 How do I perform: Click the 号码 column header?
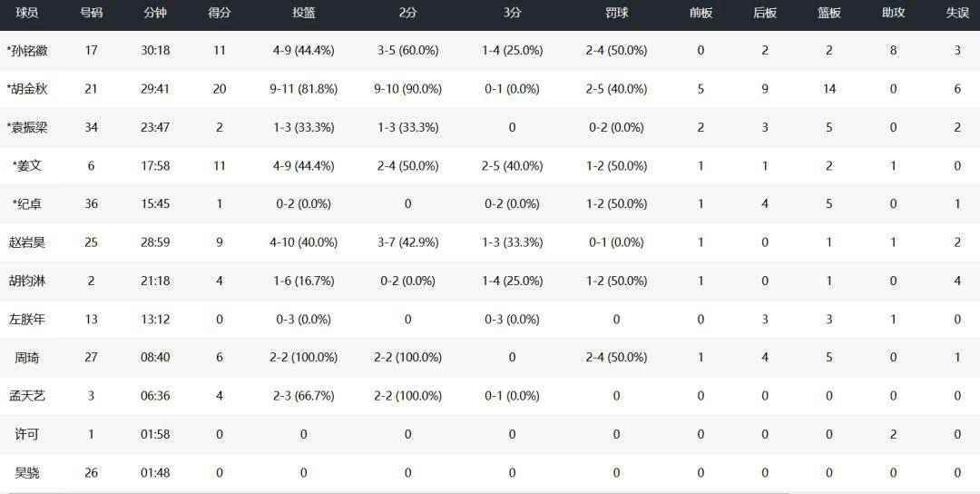91,13
